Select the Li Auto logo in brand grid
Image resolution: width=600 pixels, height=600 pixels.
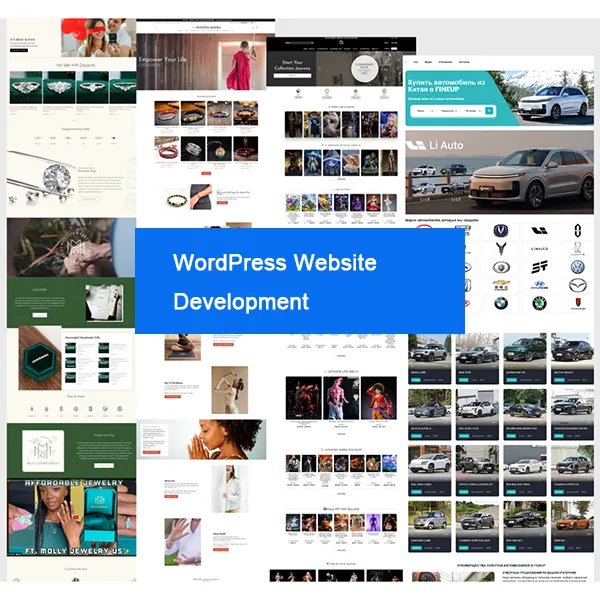coord(539,231)
